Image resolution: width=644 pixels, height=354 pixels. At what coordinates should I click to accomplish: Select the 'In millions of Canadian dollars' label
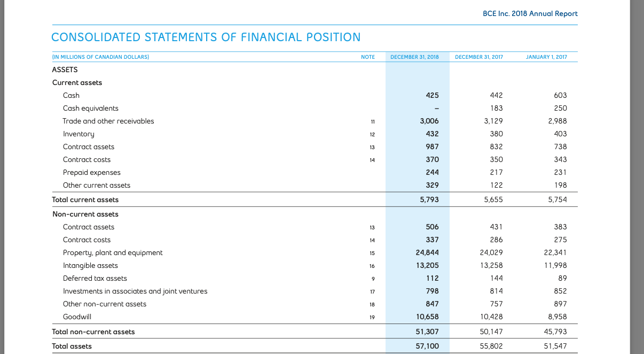point(100,57)
